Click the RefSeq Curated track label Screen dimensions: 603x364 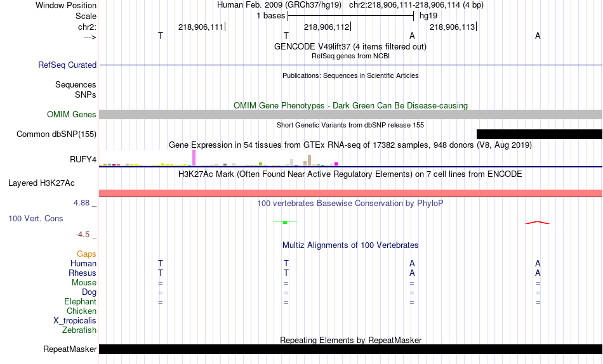(67, 65)
